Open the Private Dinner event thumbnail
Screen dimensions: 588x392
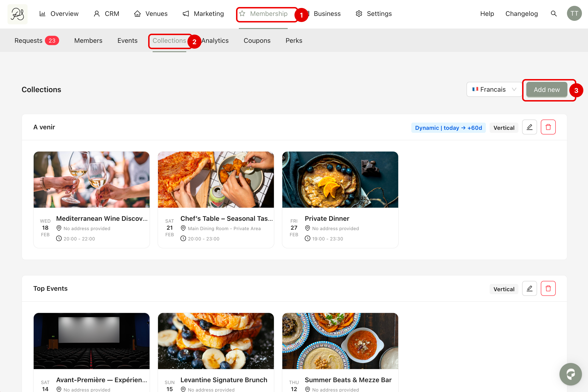[340, 179]
